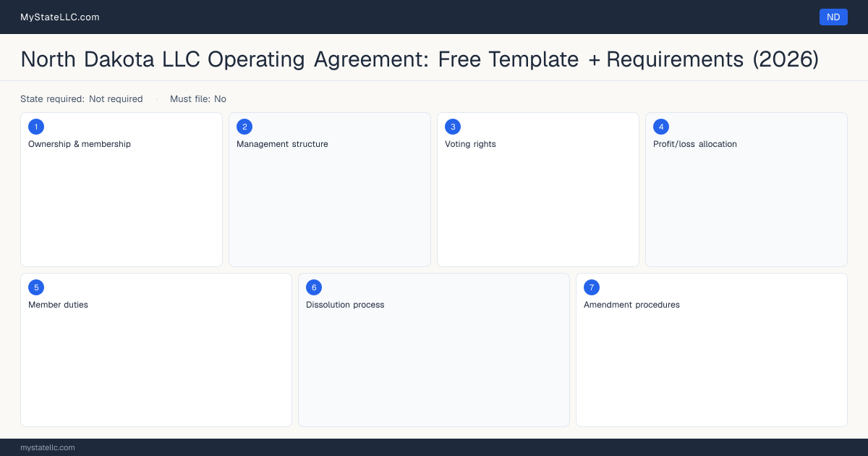Select the Dissolution process card
Image resolution: width=868 pixels, height=456 pixels.
click(434, 350)
